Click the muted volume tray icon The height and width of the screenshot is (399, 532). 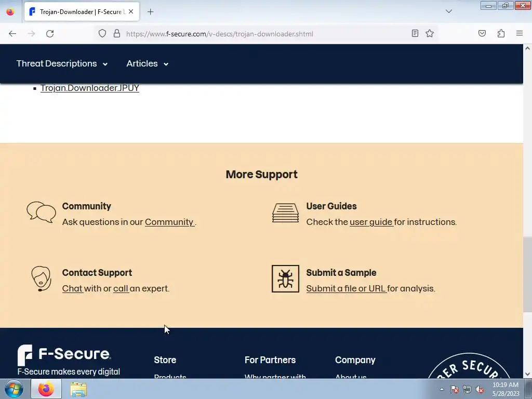point(480,390)
